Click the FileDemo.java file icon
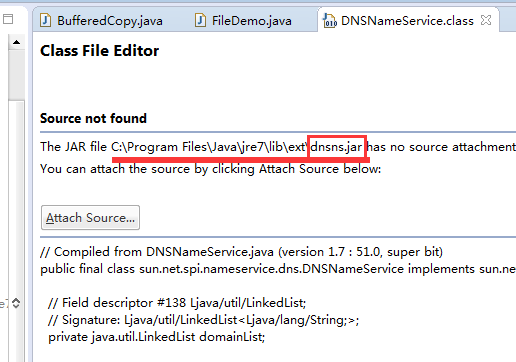This screenshot has width=516, height=362. 200,20
